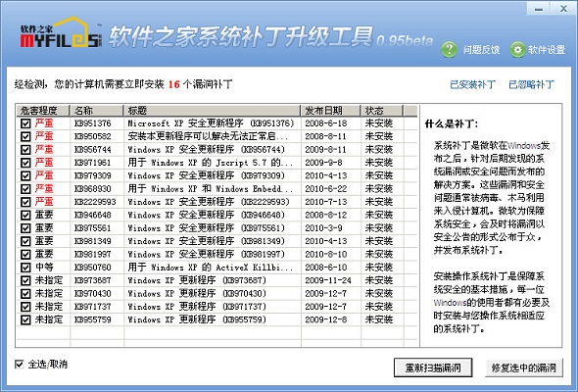
Task: Uncheck the KB981997 patch checkbox
Action: (25, 254)
